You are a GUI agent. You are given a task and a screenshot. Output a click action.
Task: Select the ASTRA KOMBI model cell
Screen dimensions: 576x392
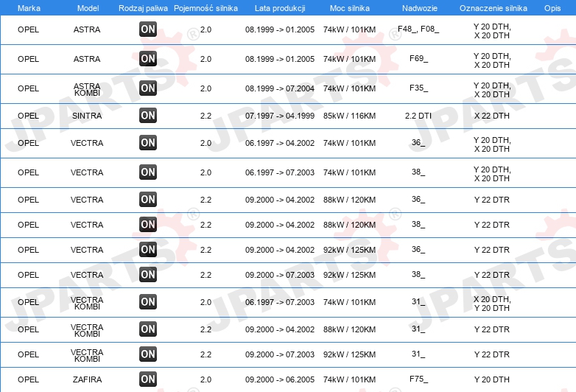tap(87, 89)
